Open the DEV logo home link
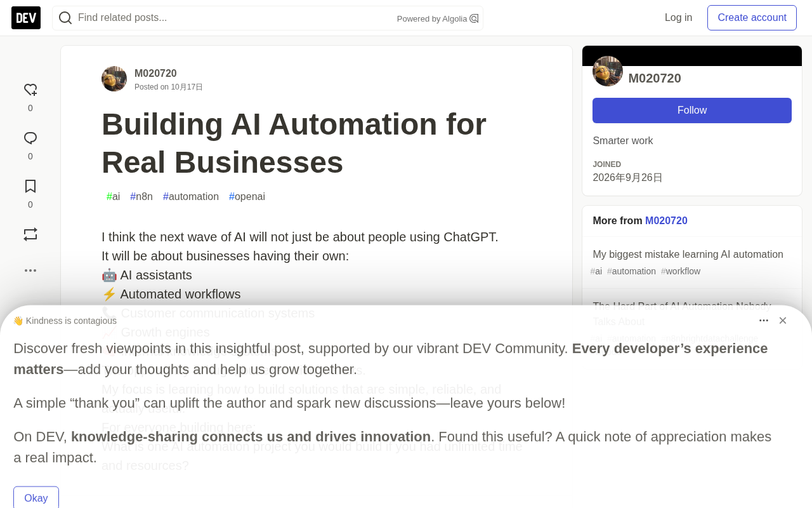Screen dimensions: 812x508 pyautogui.click(x=26, y=18)
